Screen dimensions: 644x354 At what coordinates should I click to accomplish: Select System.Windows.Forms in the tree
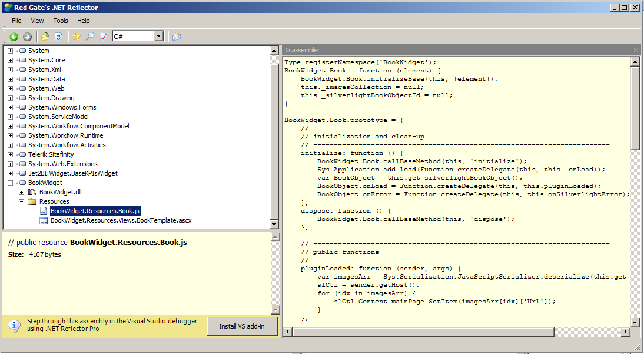(62, 107)
